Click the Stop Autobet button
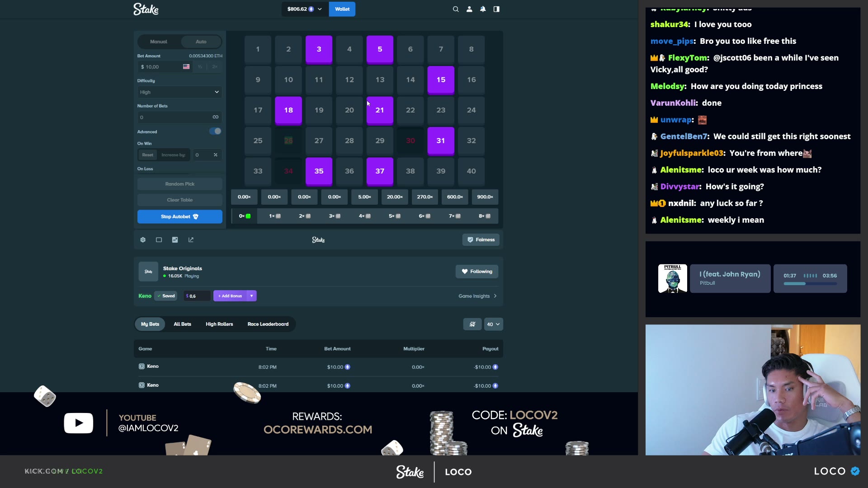This screenshot has height=488, width=868. tap(180, 216)
